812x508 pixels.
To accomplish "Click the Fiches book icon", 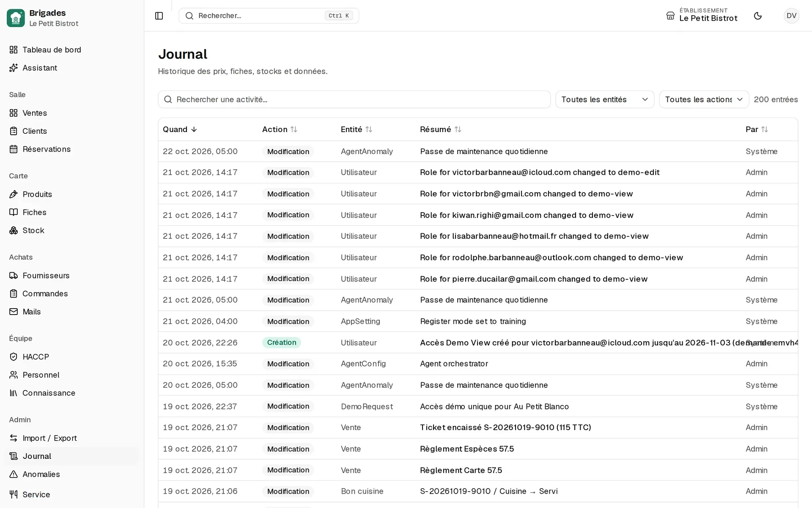I will pos(14,213).
